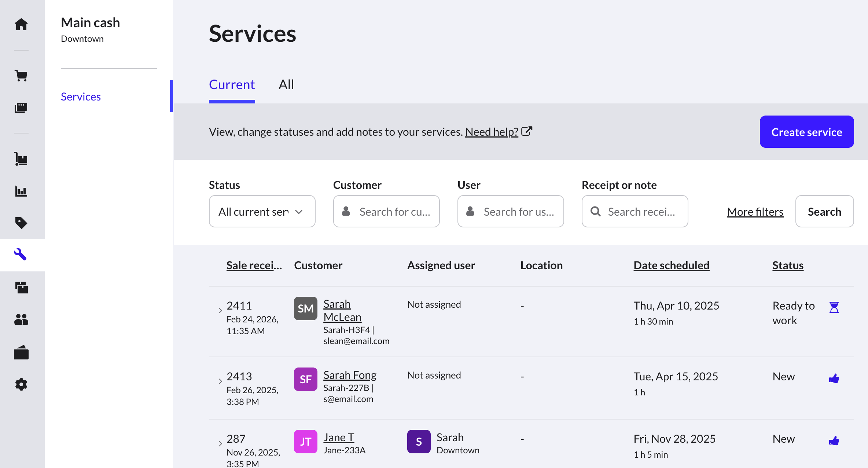Open the shopping cart sales icon
Screen dimensions: 868x468
[21, 76]
